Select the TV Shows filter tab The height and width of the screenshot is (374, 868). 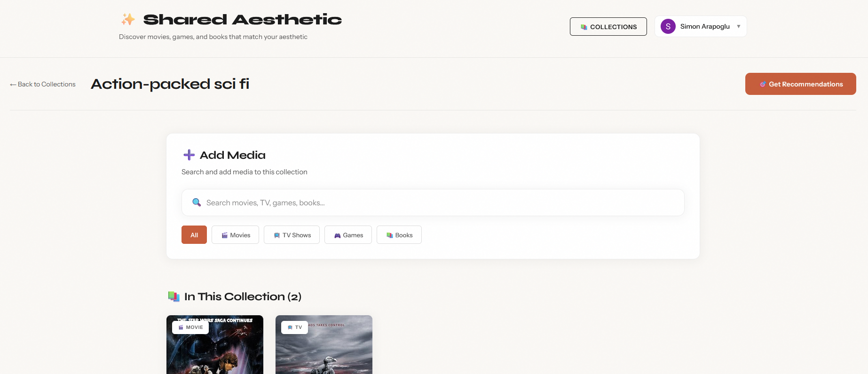tap(292, 234)
